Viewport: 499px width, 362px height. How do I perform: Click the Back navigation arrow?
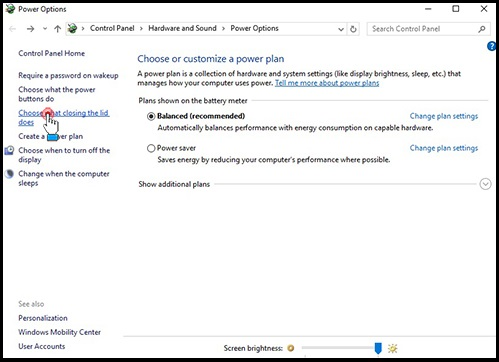coord(13,29)
